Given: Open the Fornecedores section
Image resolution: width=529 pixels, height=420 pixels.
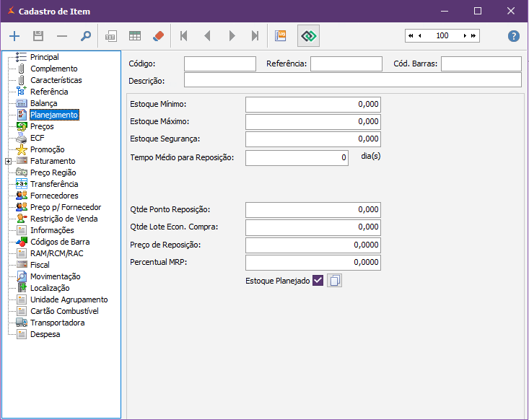Looking at the screenshot, I should click(54, 196).
